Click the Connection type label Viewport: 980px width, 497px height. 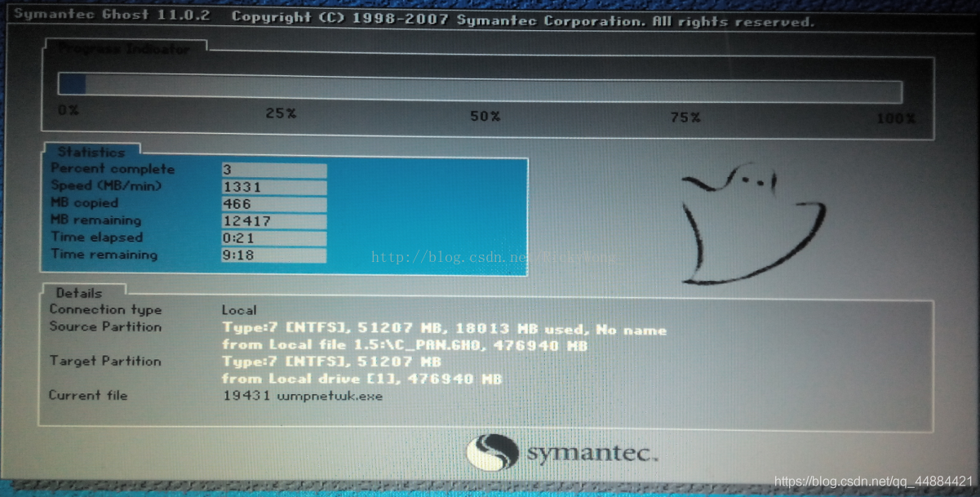click(105, 309)
